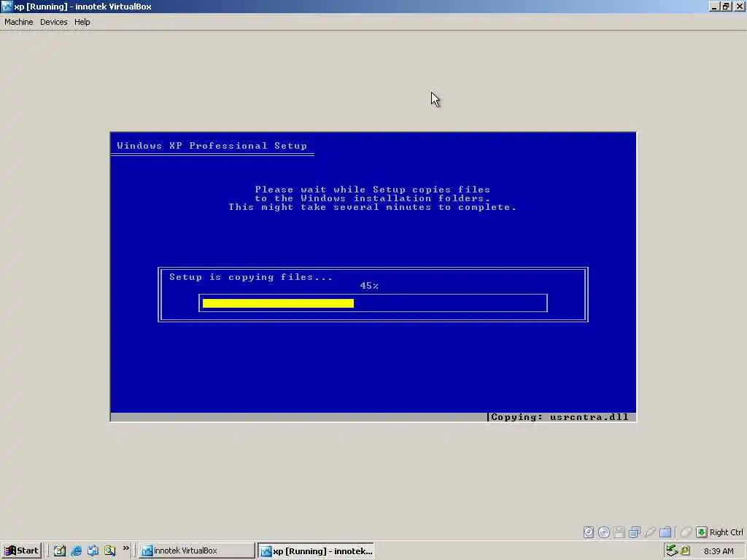Screen dimensions: 747x560
Task: Click 'Please wait while Setup copies files' line
Action: [x=373, y=190]
